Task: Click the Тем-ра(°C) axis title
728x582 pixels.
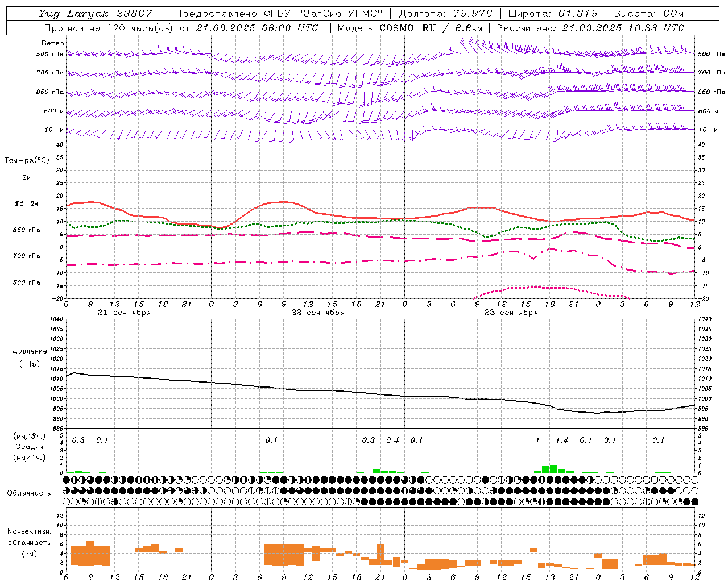Action: tap(27, 161)
